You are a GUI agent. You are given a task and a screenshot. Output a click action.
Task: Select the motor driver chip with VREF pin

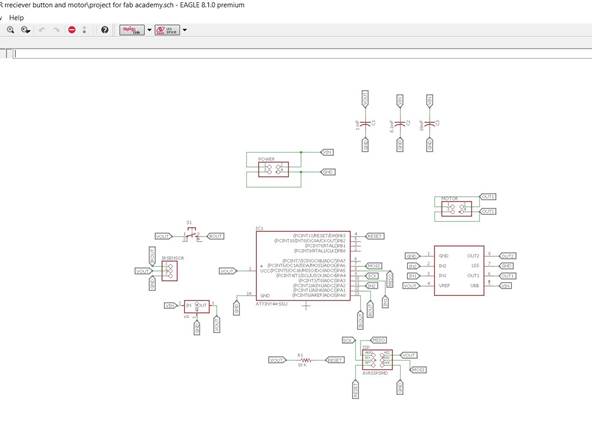[x=459, y=270]
